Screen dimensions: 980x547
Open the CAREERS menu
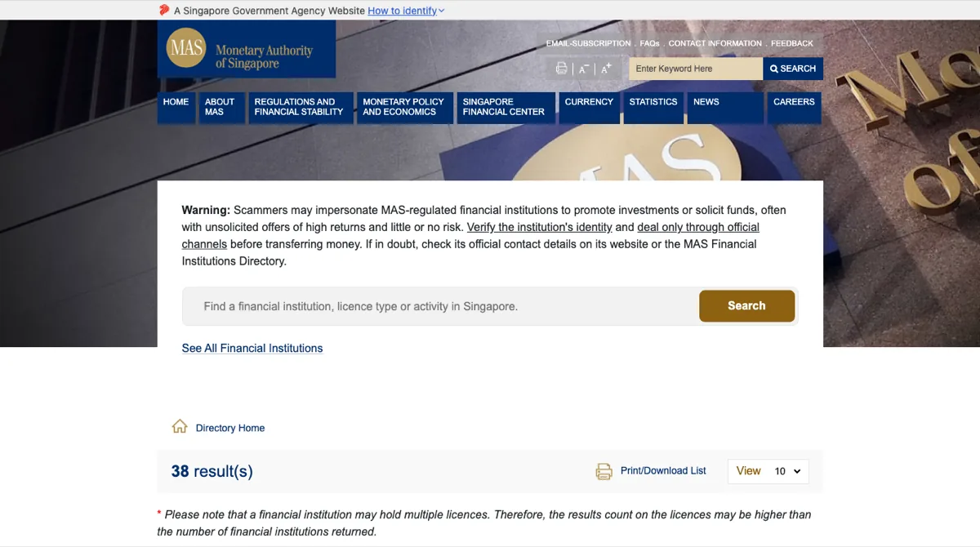[x=794, y=108]
